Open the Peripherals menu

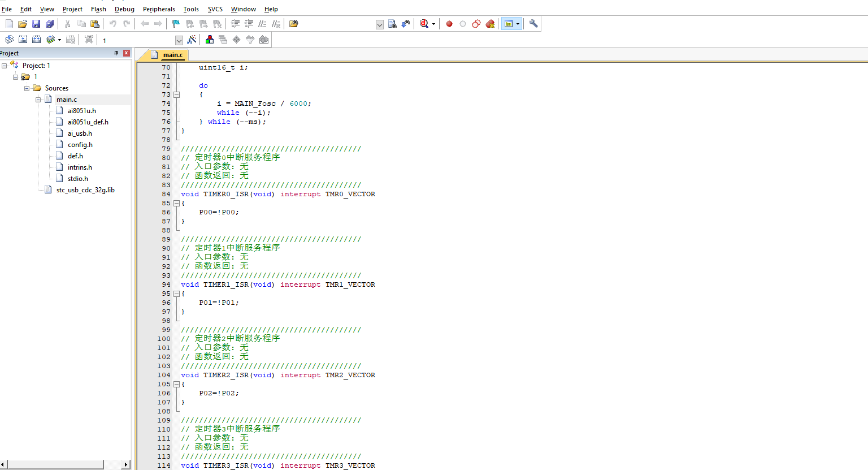pyautogui.click(x=159, y=9)
